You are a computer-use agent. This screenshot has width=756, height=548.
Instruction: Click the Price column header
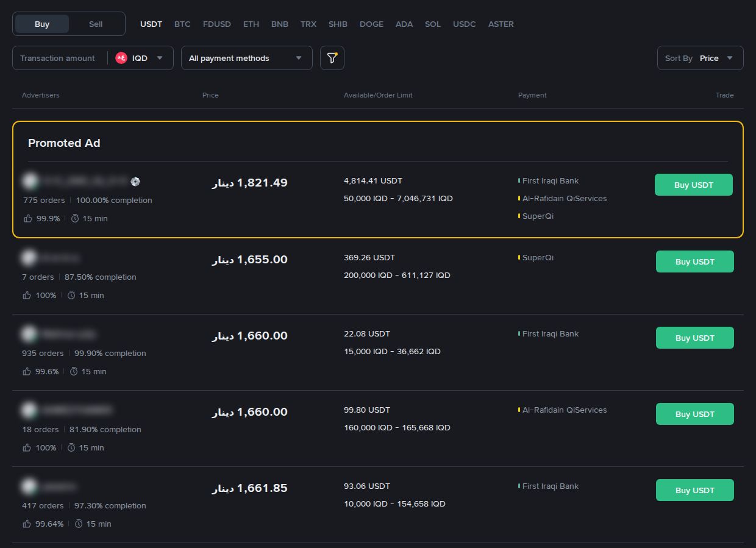coord(210,95)
